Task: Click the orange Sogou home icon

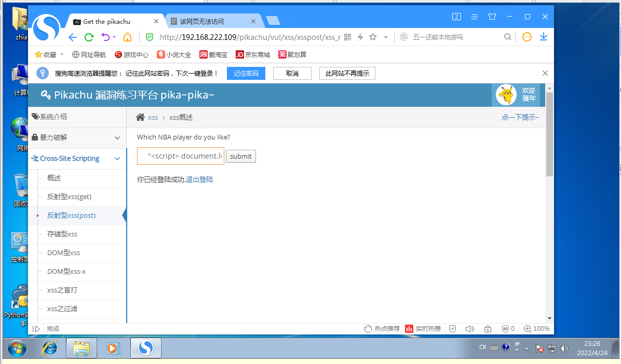Action: (127, 37)
